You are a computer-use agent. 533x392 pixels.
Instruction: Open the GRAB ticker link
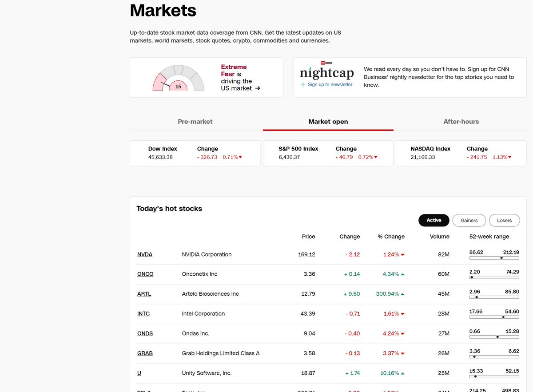coord(145,353)
